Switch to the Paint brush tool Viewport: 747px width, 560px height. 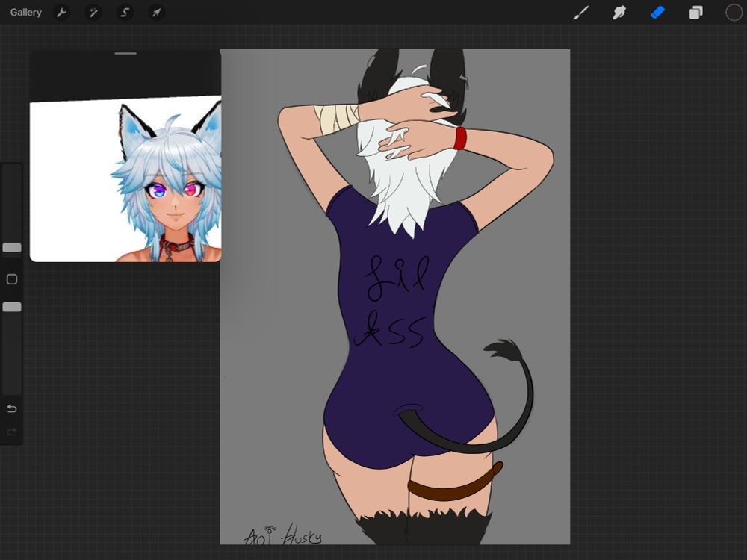(581, 12)
